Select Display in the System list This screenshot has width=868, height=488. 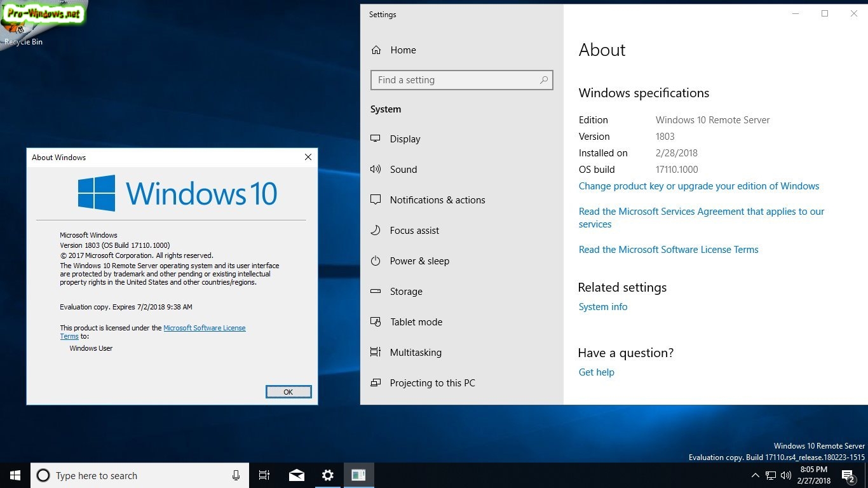click(405, 139)
